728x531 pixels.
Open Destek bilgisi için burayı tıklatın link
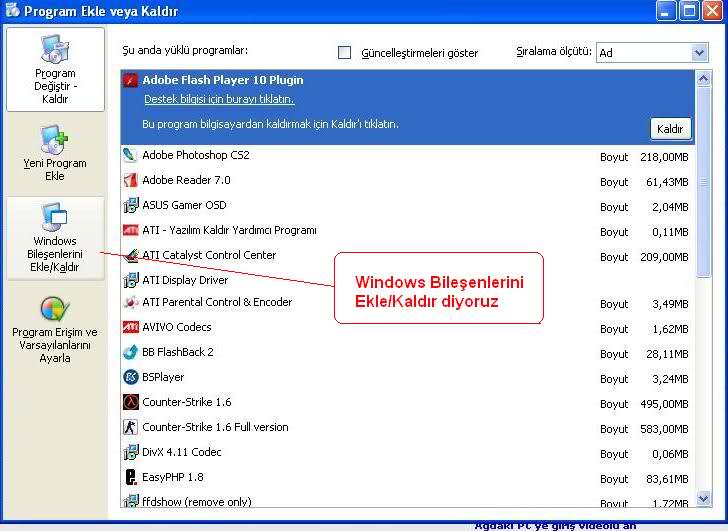[219, 99]
